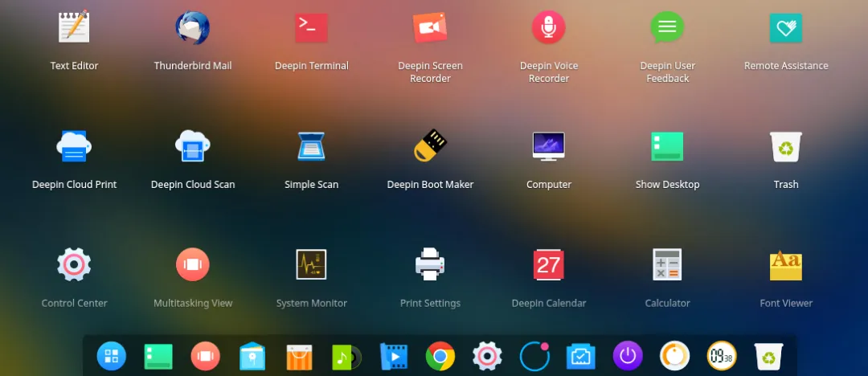The width and height of the screenshot is (868, 376).
Task: Open the Calculator app
Action: click(667, 264)
